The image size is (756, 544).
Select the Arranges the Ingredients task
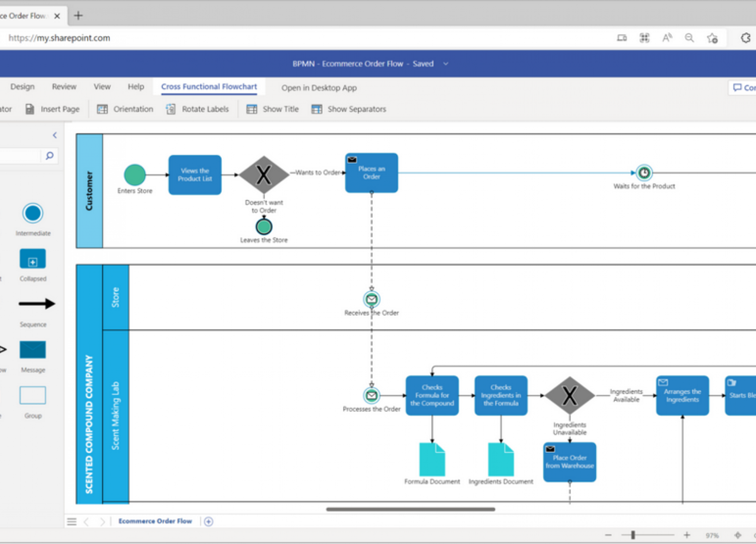(x=682, y=395)
